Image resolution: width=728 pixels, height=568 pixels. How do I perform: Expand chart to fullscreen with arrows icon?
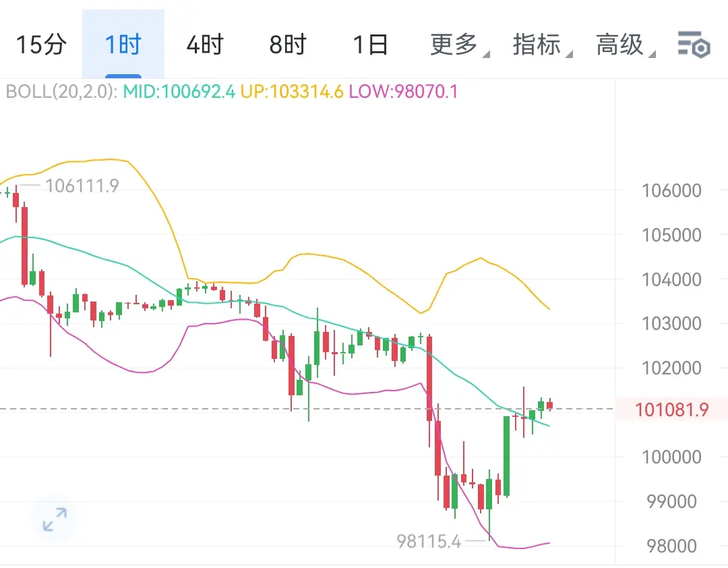55,519
